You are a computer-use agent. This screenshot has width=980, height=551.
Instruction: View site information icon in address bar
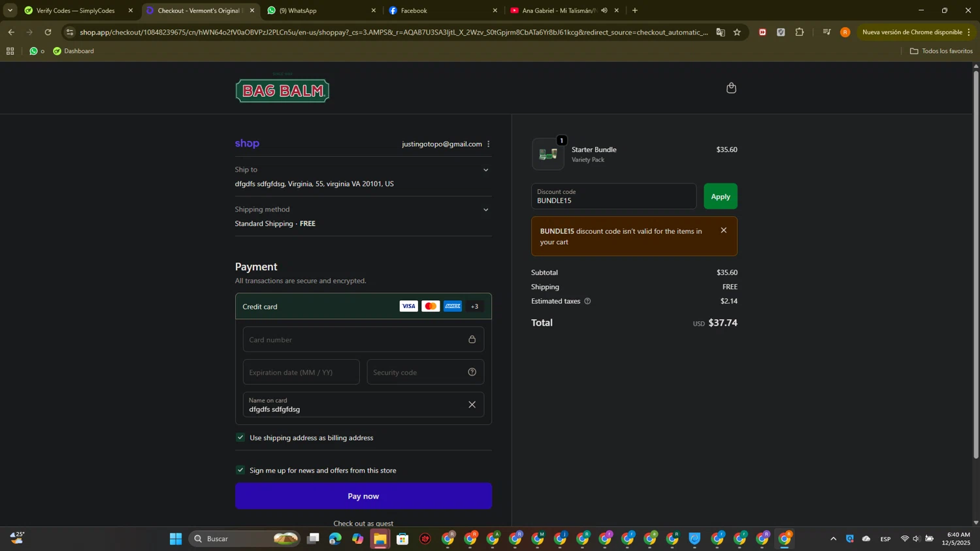tap(70, 32)
